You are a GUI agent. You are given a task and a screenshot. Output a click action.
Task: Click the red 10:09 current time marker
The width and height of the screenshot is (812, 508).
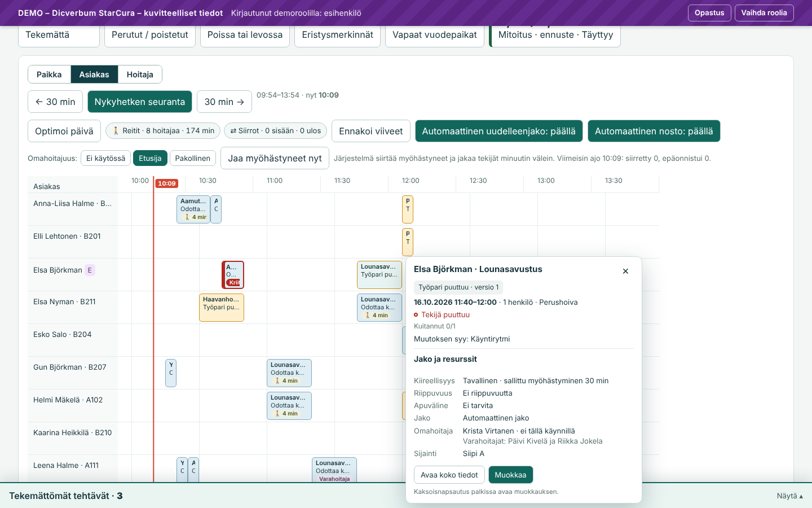[167, 183]
